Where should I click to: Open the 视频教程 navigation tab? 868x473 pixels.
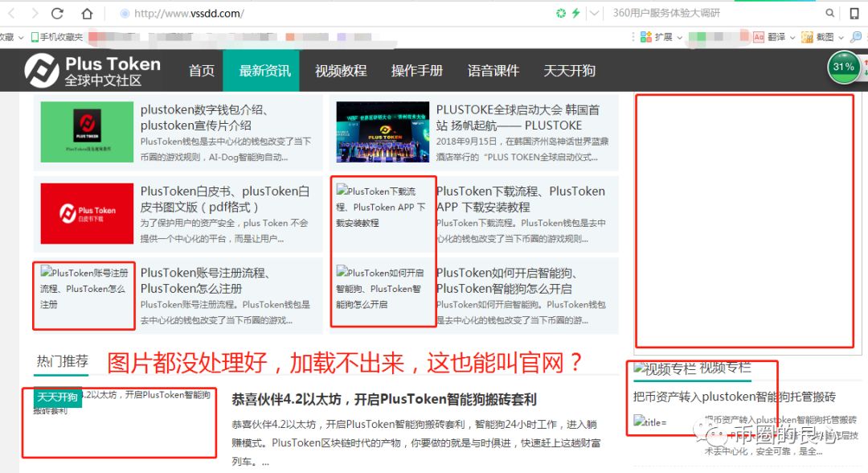(x=341, y=70)
